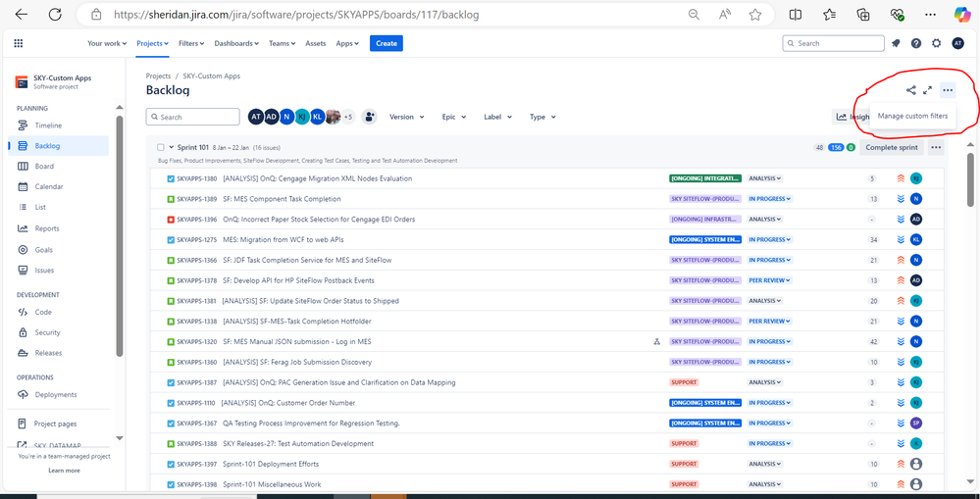The width and height of the screenshot is (980, 499).
Task: Filter by the KL assignee avatar
Action: (318, 117)
